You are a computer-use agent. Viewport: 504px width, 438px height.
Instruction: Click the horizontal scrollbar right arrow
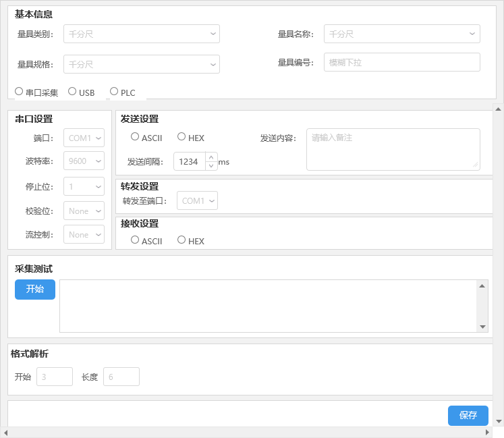point(487,433)
